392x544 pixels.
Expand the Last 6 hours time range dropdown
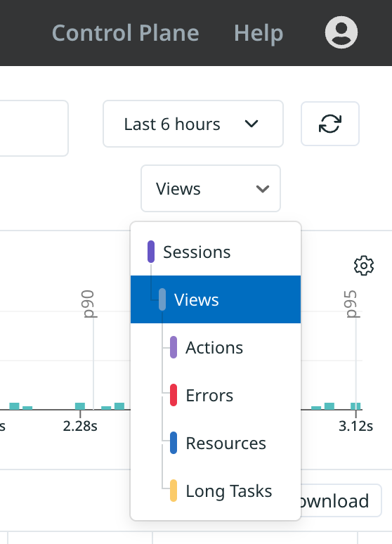(x=193, y=124)
